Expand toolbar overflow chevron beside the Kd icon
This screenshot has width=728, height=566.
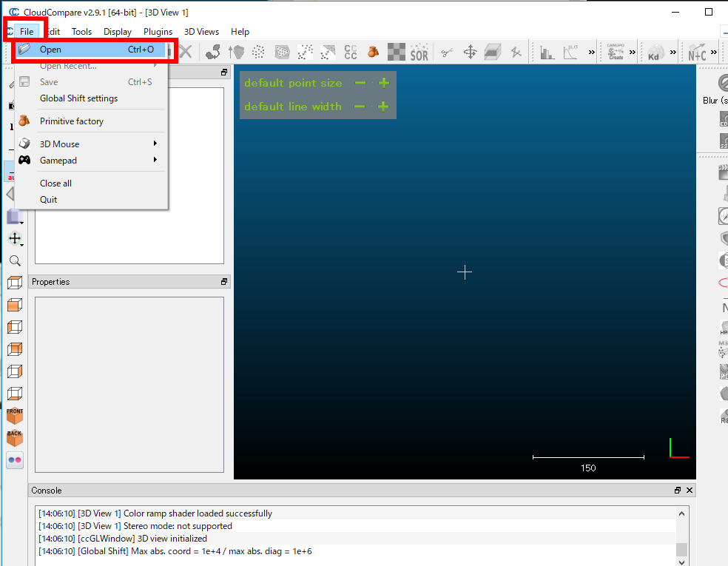tap(673, 53)
